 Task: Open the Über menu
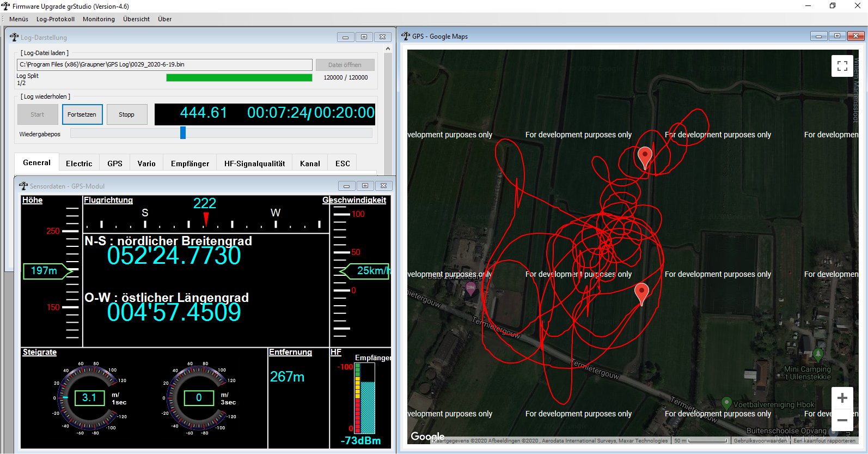click(164, 19)
